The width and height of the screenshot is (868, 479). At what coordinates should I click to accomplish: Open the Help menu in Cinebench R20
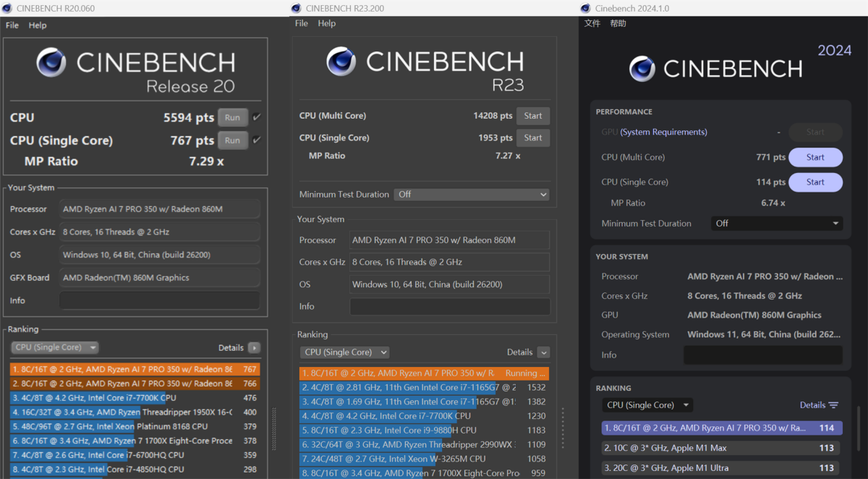point(38,25)
